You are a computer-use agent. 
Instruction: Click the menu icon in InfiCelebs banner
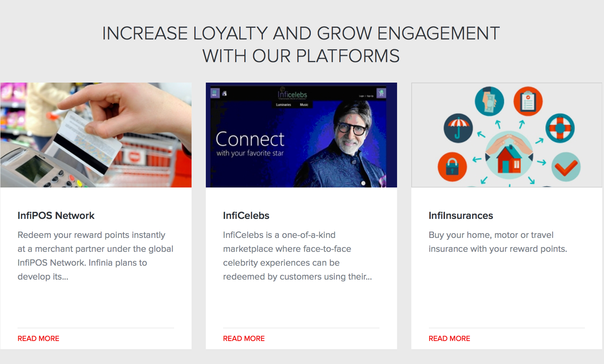(215, 93)
